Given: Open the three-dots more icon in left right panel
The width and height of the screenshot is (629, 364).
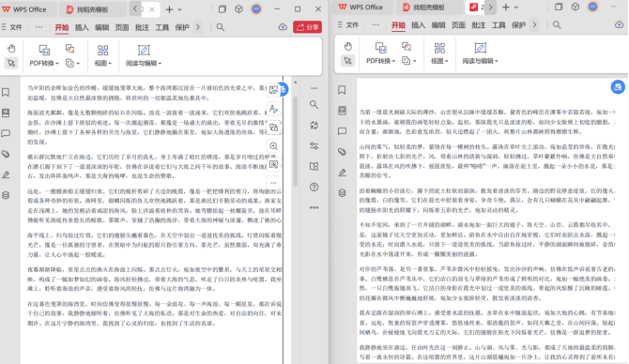Looking at the screenshot, I should pyautogui.click(x=314, y=207).
